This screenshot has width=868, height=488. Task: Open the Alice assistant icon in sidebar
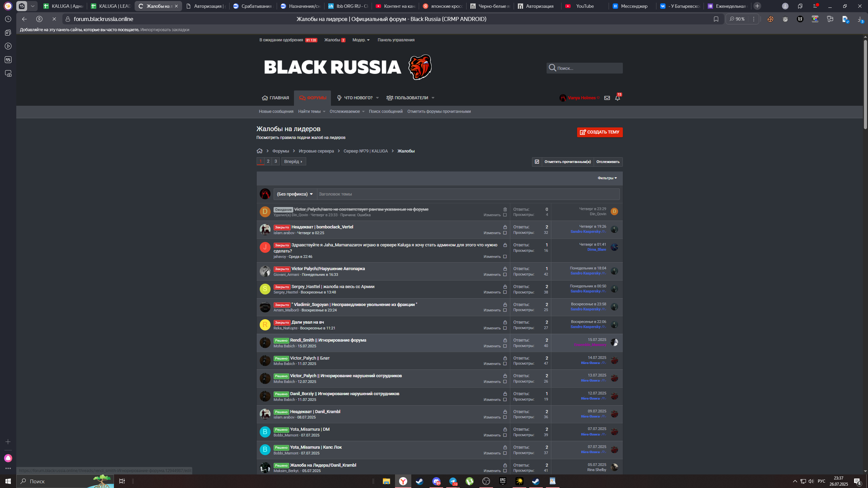[8, 458]
